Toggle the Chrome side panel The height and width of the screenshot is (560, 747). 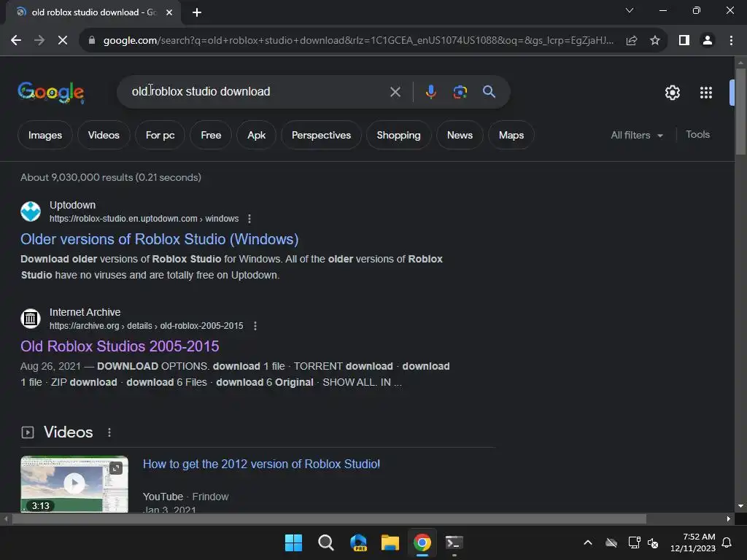point(684,41)
